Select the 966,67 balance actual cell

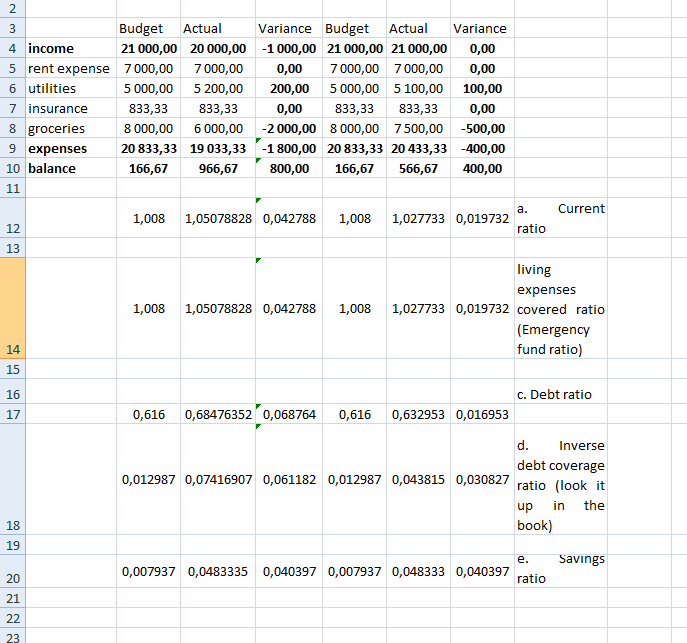click(x=218, y=168)
